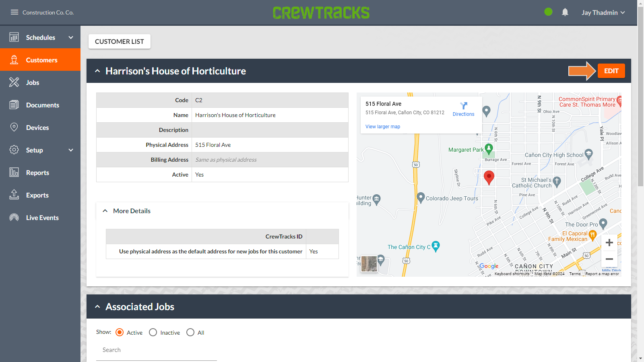The image size is (644, 362).
Task: Open the Jobs section
Action: (40, 82)
